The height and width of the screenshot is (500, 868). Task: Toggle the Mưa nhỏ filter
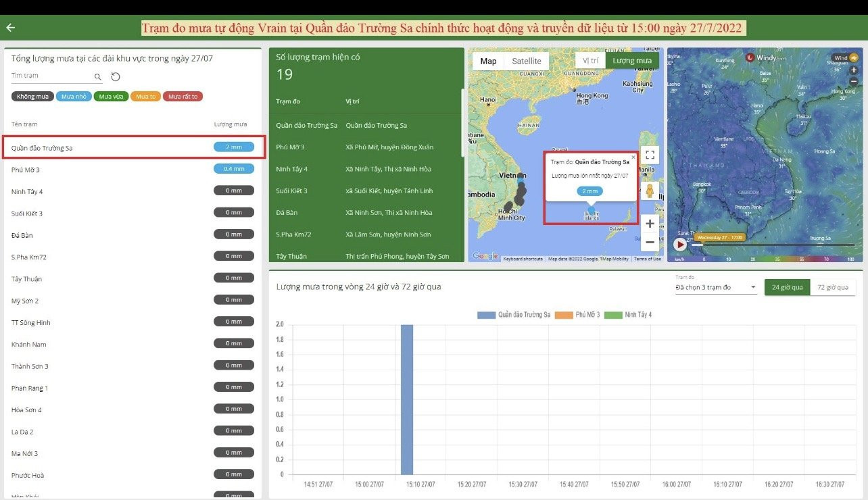click(x=73, y=97)
